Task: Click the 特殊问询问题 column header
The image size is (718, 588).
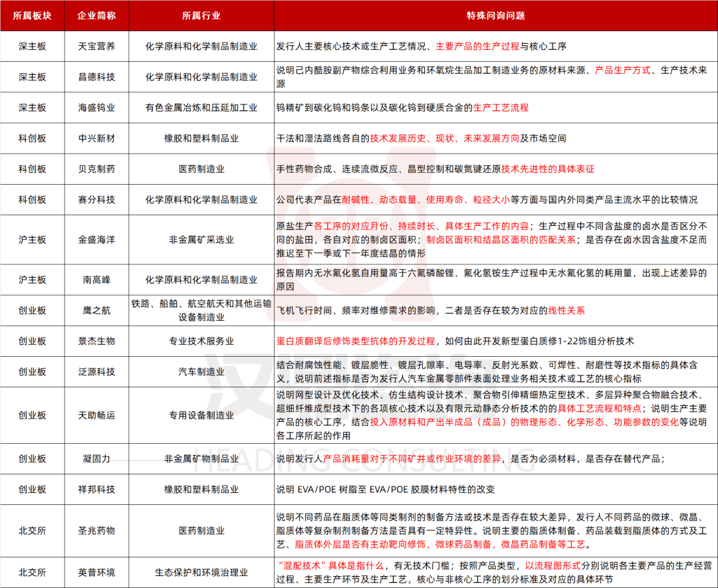Action: pos(496,15)
